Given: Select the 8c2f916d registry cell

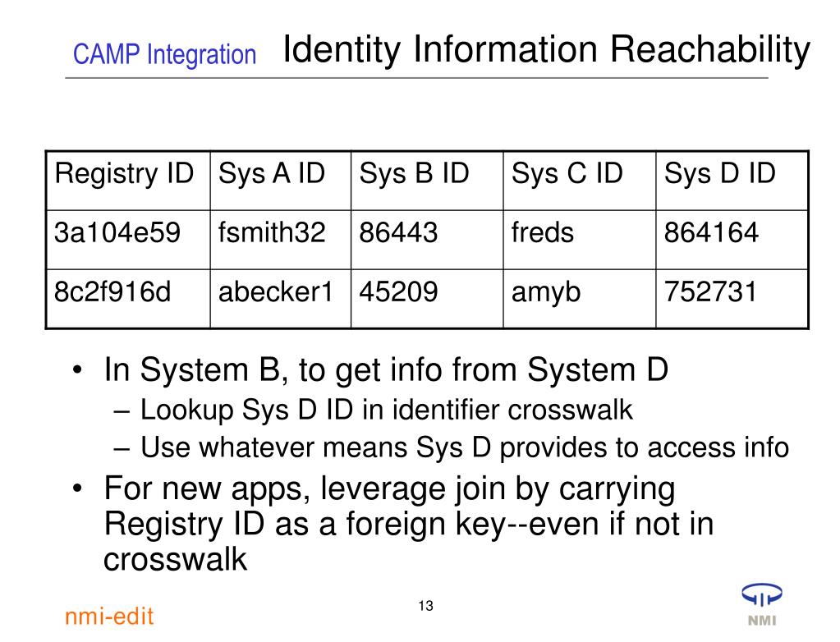Looking at the screenshot, I should [x=128, y=299].
